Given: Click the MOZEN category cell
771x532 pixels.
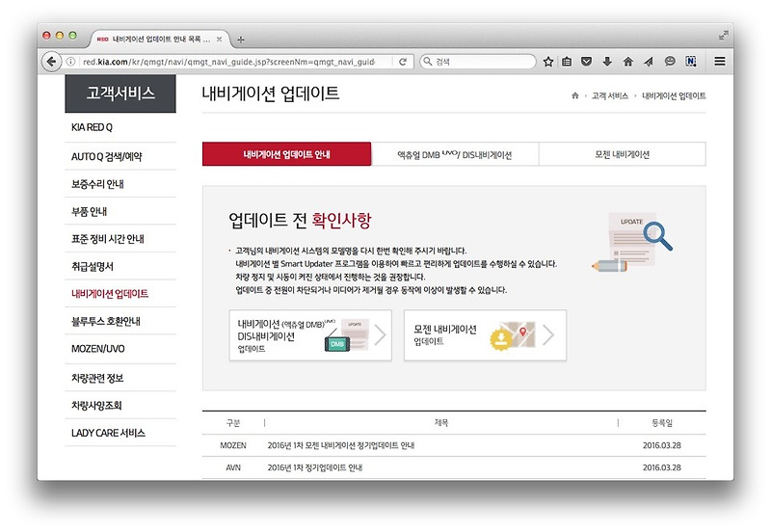Looking at the screenshot, I should [x=233, y=445].
